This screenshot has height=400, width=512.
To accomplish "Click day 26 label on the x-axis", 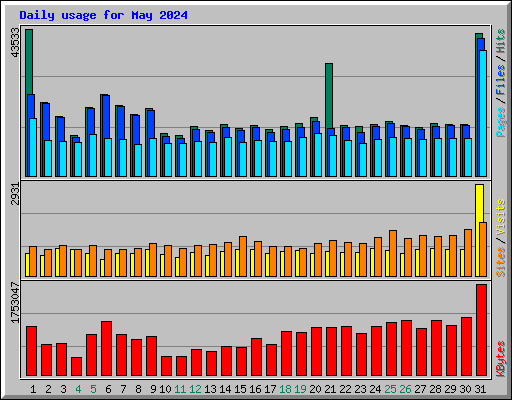I will coord(405,389).
